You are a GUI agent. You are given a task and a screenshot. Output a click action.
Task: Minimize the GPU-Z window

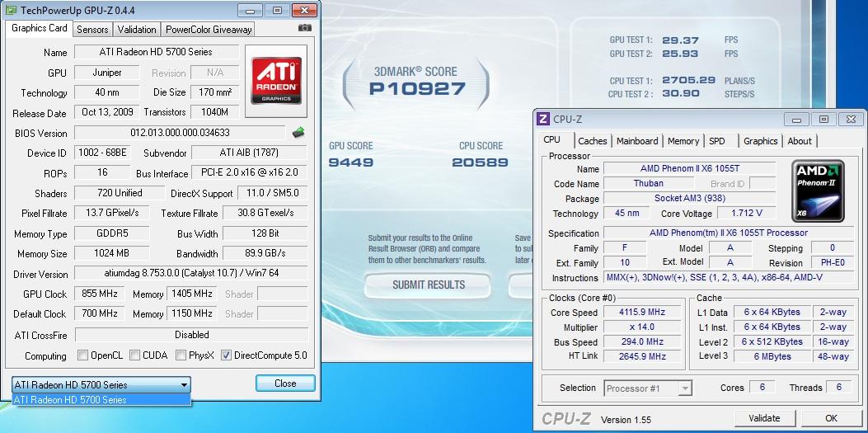251,10
